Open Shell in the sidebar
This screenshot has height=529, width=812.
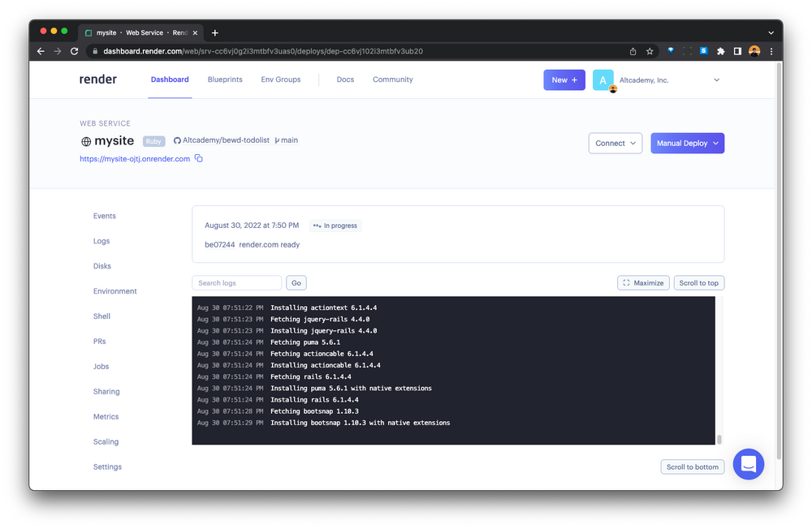101,316
